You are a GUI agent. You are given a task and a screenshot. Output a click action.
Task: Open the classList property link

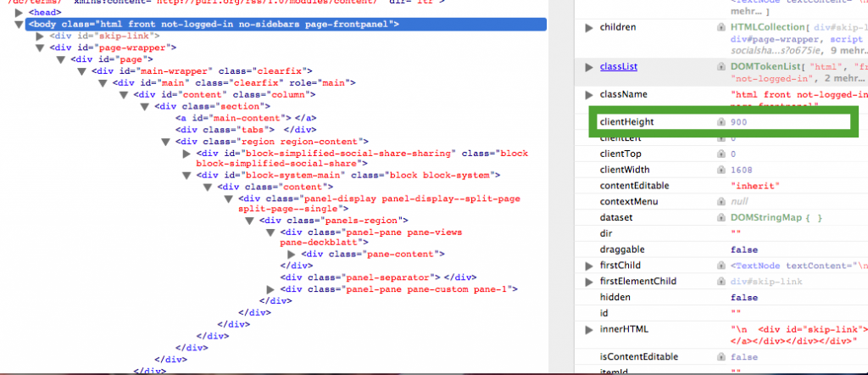pos(618,66)
